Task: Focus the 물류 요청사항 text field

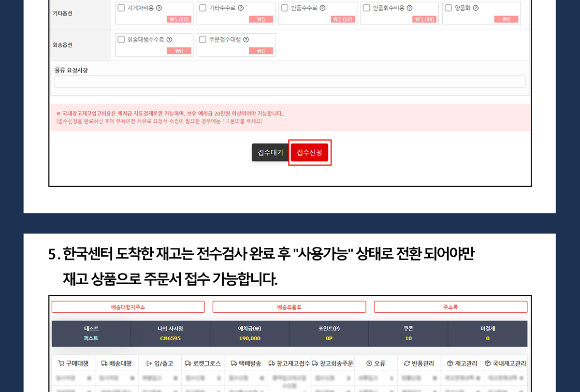Action: (290, 82)
